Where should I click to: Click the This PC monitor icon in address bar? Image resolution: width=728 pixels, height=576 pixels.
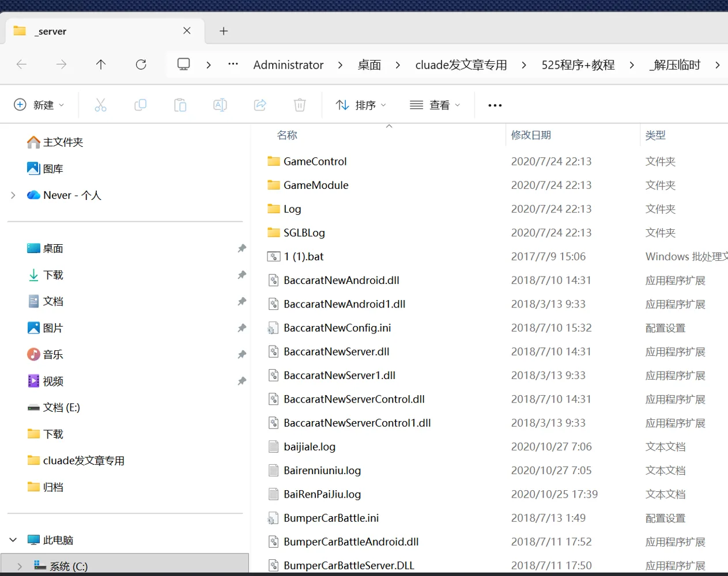click(x=183, y=65)
